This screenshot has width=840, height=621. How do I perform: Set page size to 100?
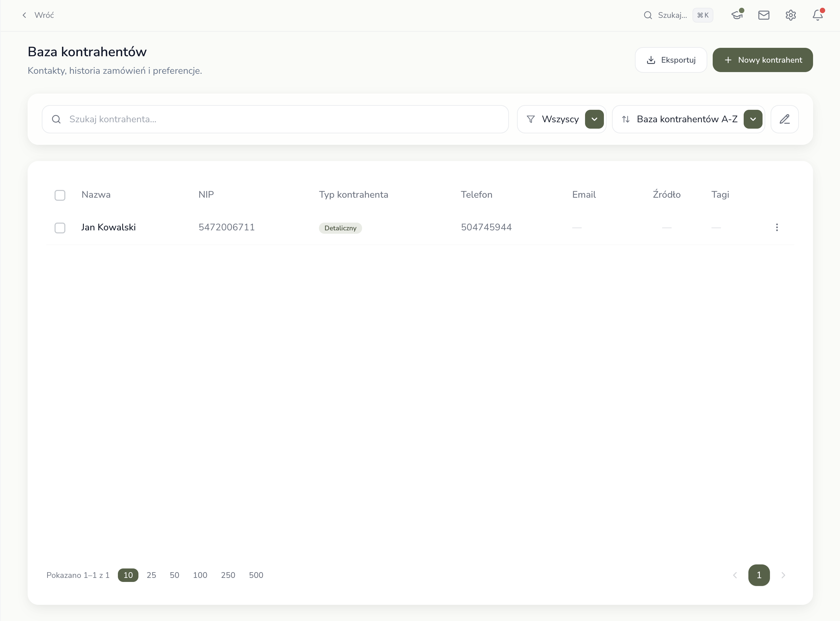pos(200,575)
